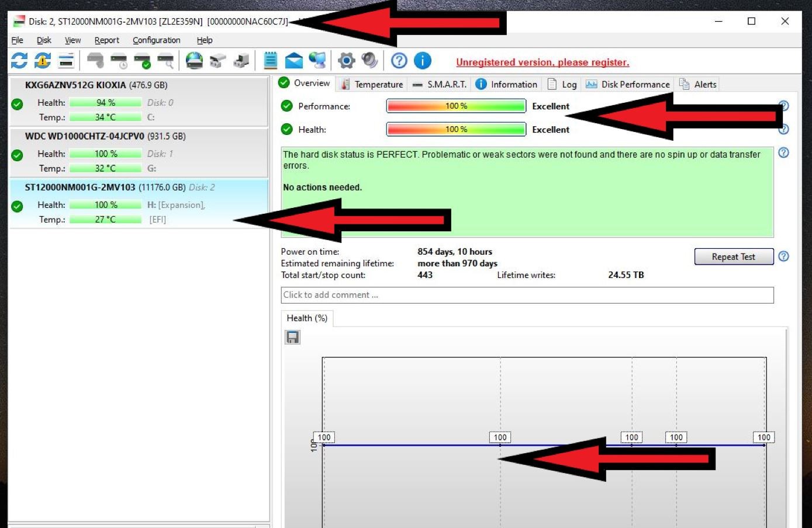Click the '854 days, 10 hours' value

point(455,252)
